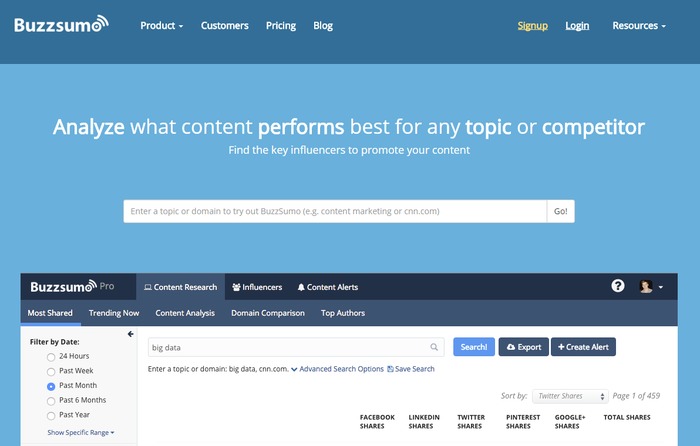
Task: Switch to the Content Research tab
Action: coord(180,287)
